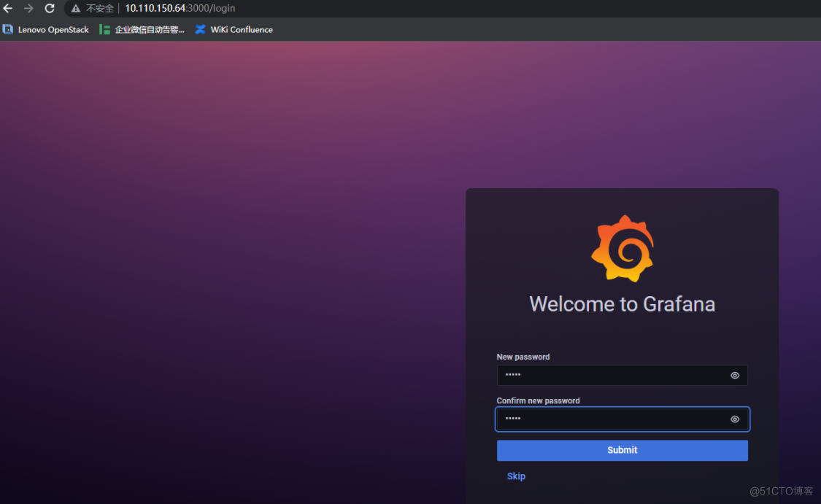Reload the page with the refresh icon

(50, 8)
